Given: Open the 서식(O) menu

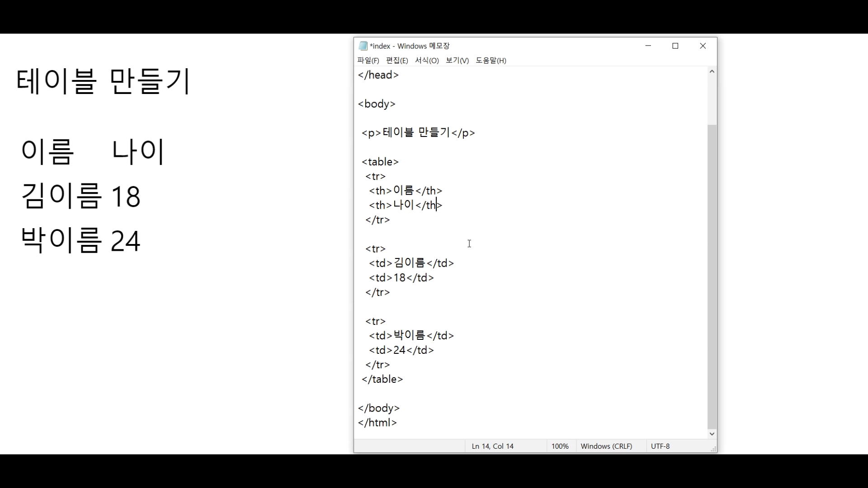Looking at the screenshot, I should (427, 61).
